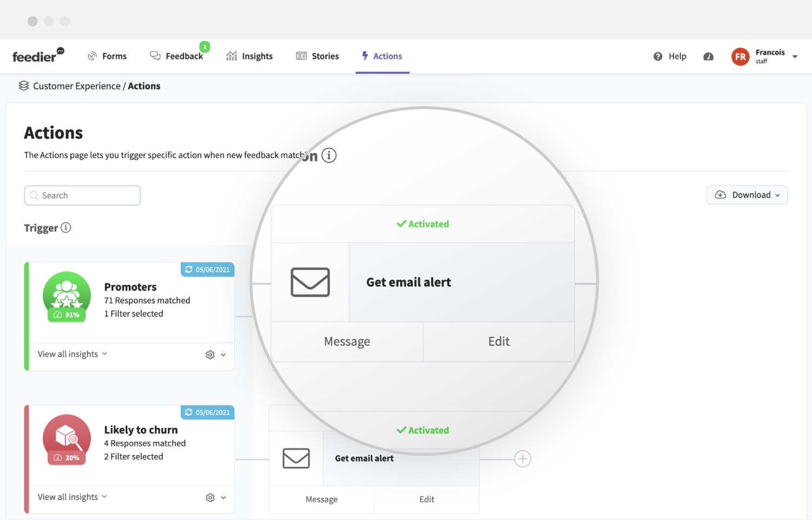Toggle the Activated status in the magnified card
Screen dimensions: 812x520
click(x=423, y=224)
